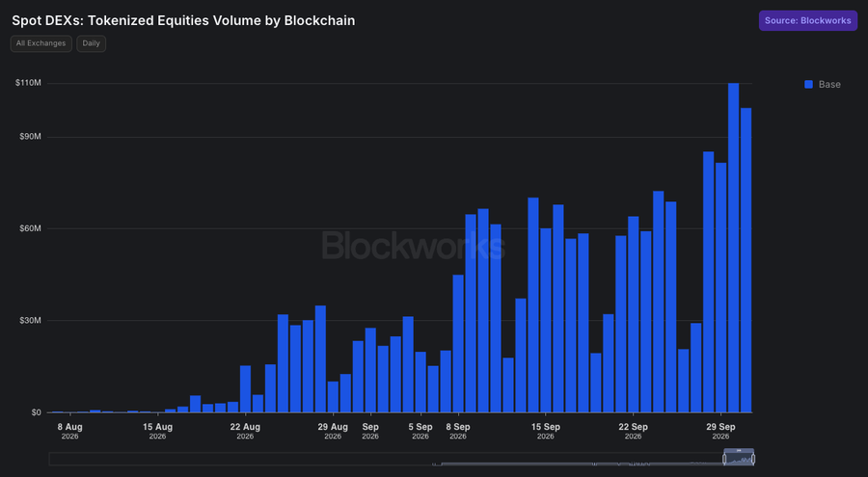
Task: Select the bar above the 15 Sep tick
Action: pos(546,320)
